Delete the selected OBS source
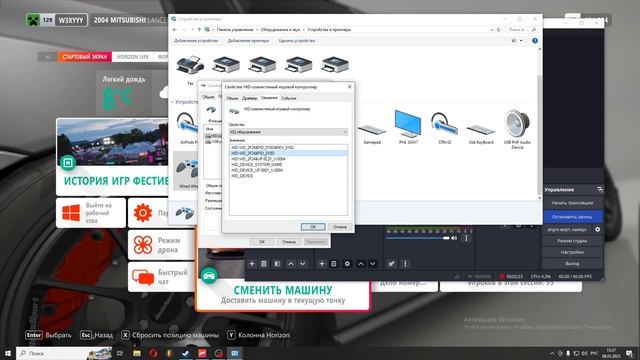 pyautogui.click(x=333, y=264)
